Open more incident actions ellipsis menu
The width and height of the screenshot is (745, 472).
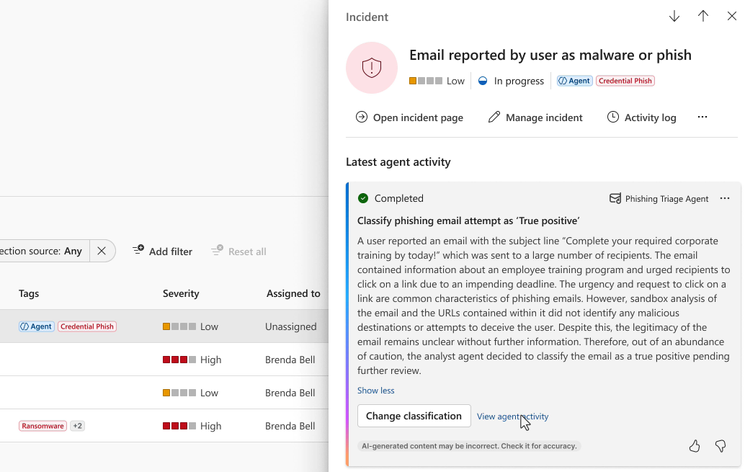point(702,117)
